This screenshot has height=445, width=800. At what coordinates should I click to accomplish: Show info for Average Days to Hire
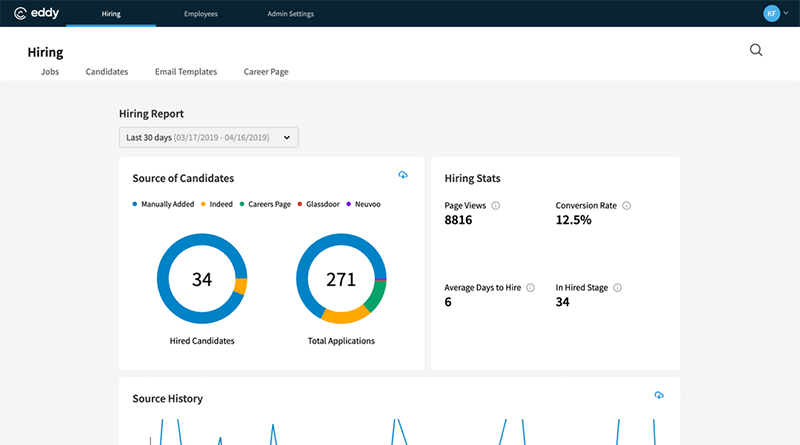[x=530, y=288]
